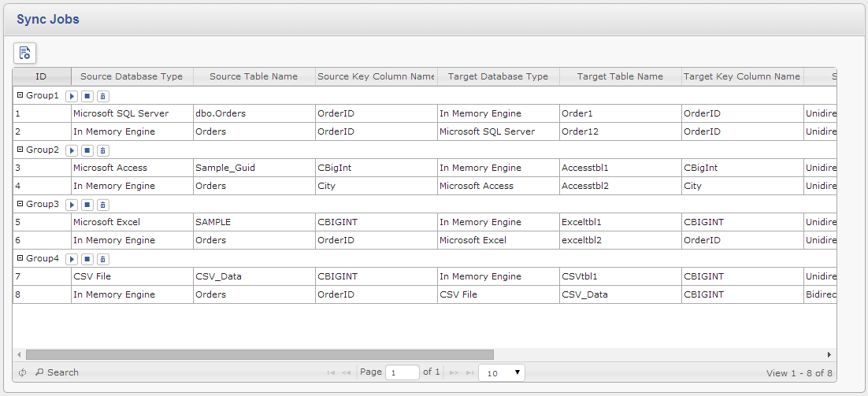Start Group3 jobs via play icon
Screen dimensions: 868x396
(72, 205)
